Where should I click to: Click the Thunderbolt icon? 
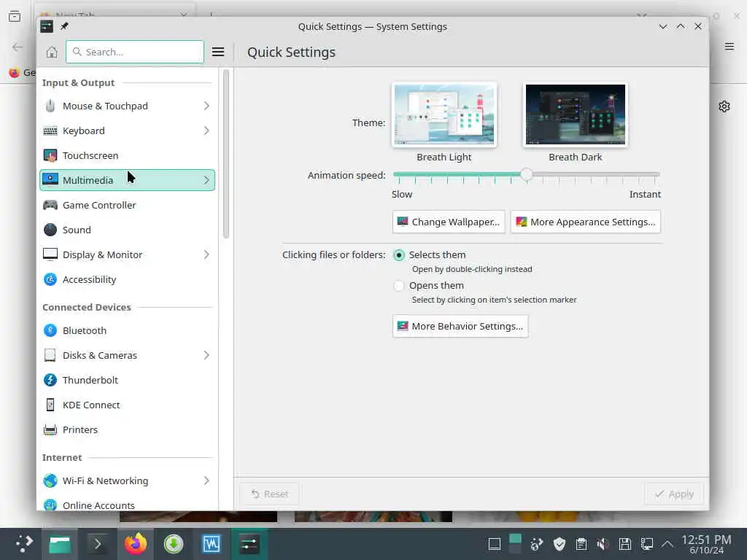click(x=50, y=379)
